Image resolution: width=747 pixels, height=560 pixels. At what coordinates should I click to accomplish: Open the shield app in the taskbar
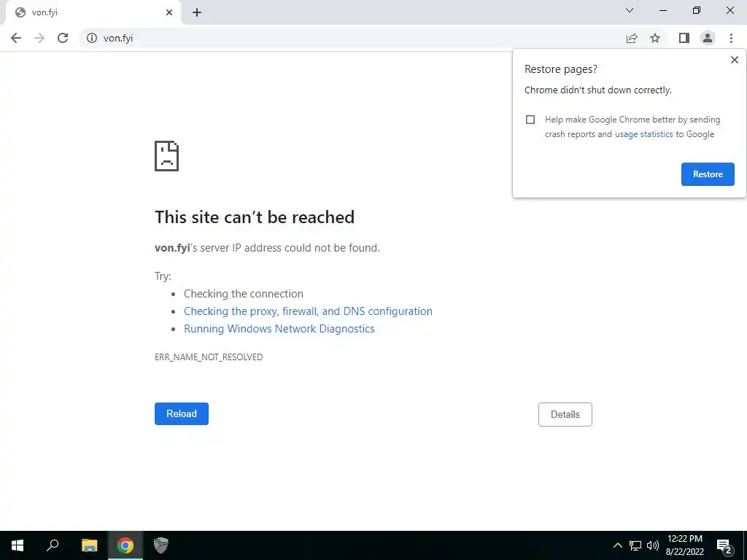point(161,545)
